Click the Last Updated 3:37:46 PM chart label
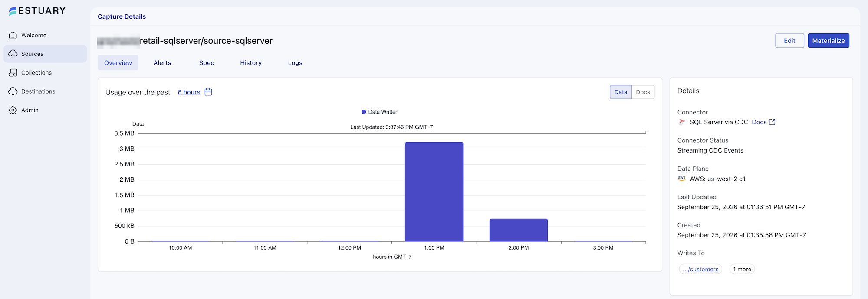 click(x=391, y=127)
